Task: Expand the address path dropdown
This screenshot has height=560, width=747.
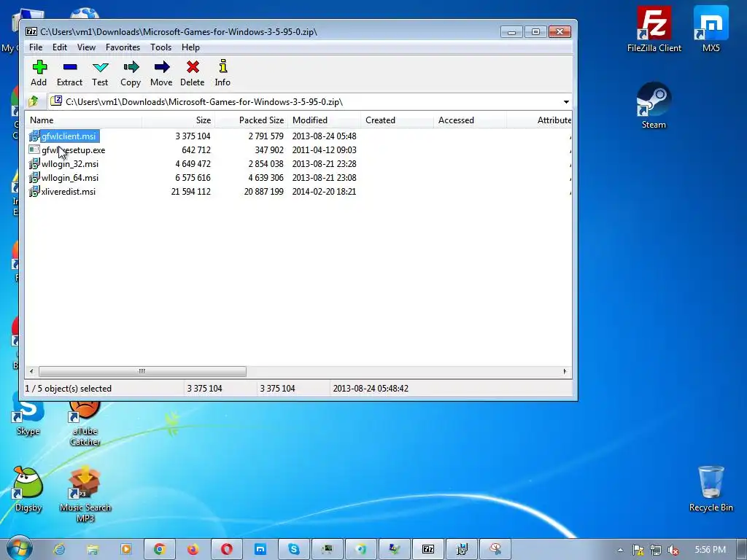Action: 566,102
